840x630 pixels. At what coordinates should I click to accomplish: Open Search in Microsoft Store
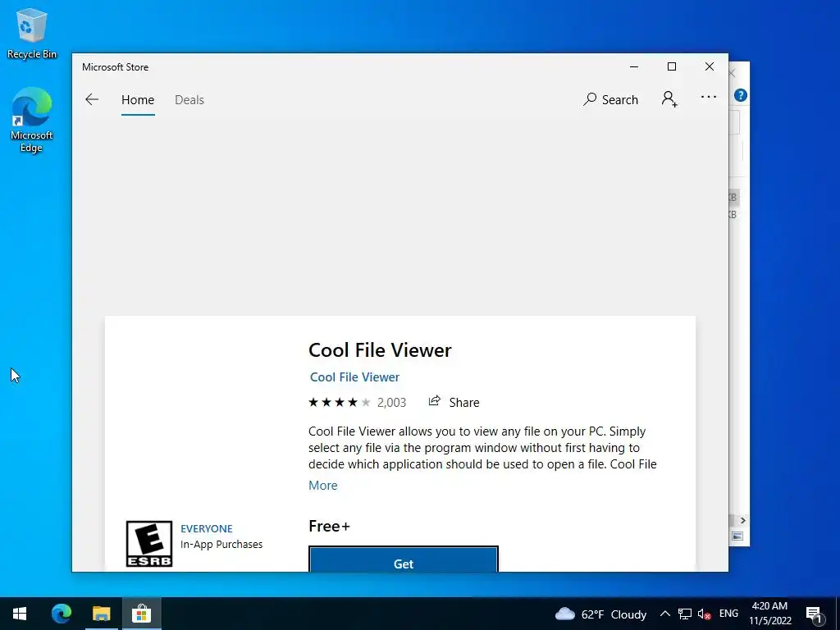pyautogui.click(x=610, y=99)
